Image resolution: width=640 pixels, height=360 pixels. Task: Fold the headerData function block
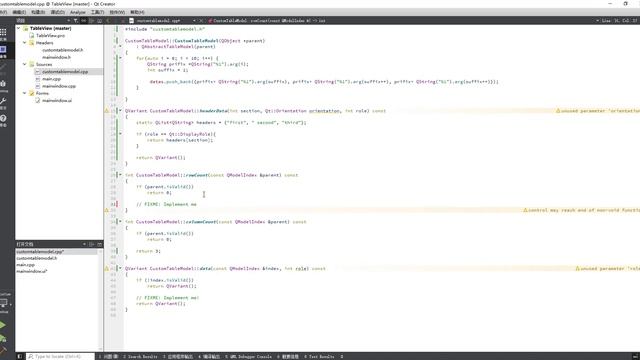tap(120, 111)
